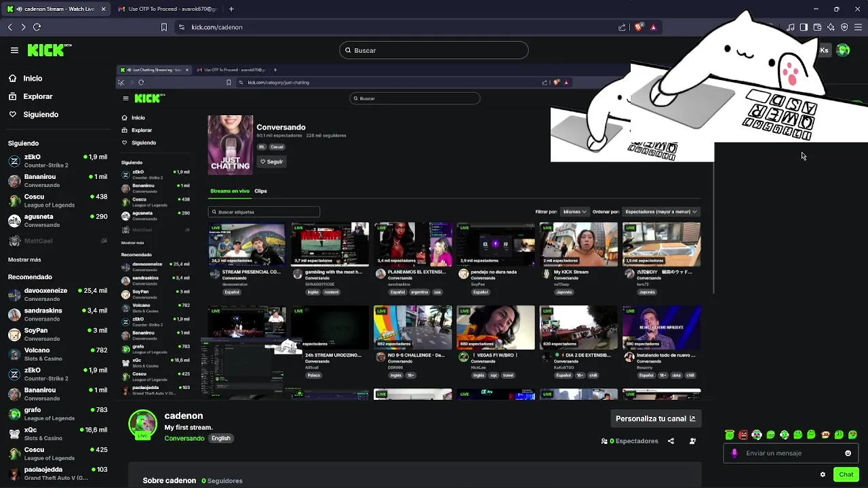868x488 pixels.
Task: Open Brave Rewards triangle icon
Action: click(653, 27)
